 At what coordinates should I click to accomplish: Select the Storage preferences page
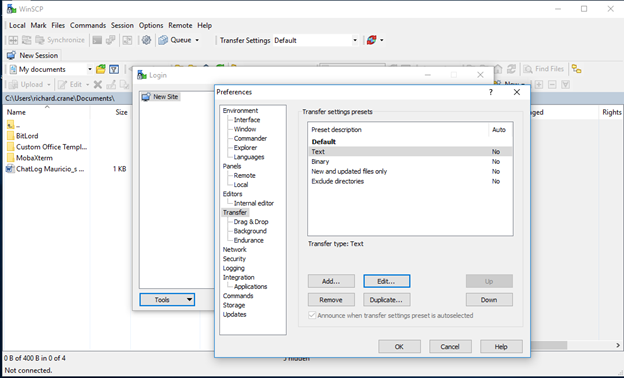point(234,305)
